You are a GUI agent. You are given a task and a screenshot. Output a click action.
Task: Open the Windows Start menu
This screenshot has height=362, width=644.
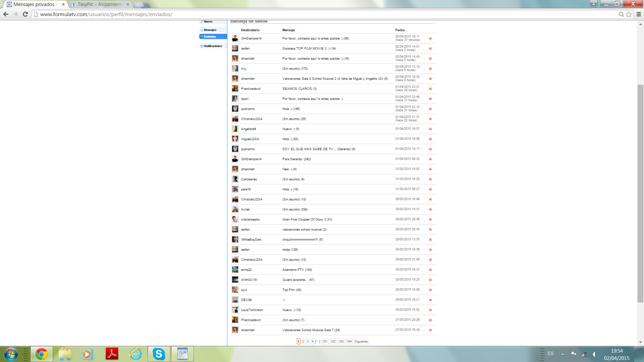point(11,354)
